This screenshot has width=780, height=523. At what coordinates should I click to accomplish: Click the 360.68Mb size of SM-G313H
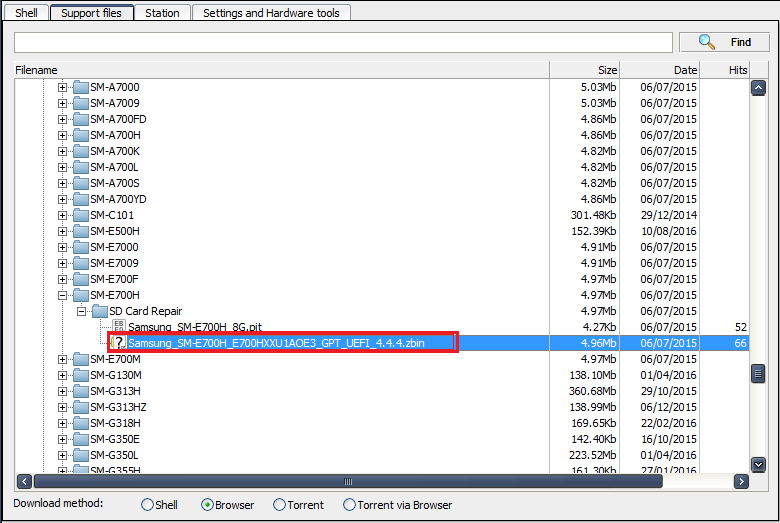coord(592,391)
